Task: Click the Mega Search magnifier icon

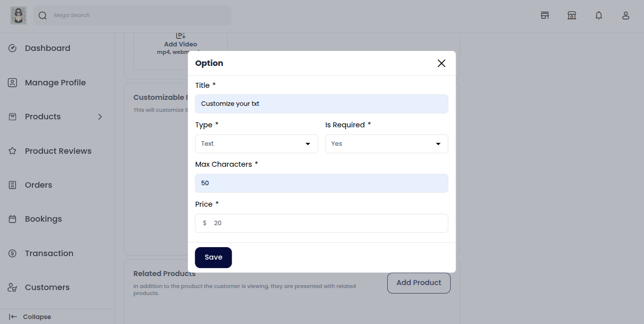Action: point(43,15)
